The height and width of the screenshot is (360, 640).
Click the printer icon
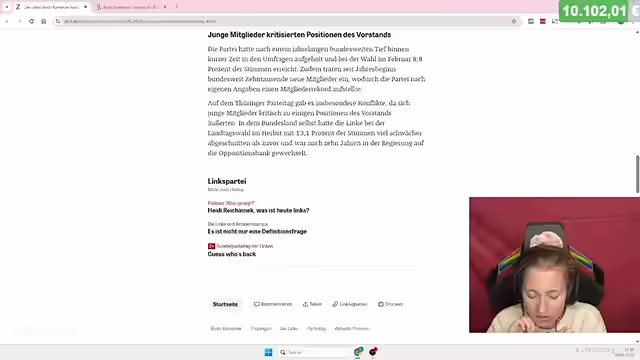380,304
